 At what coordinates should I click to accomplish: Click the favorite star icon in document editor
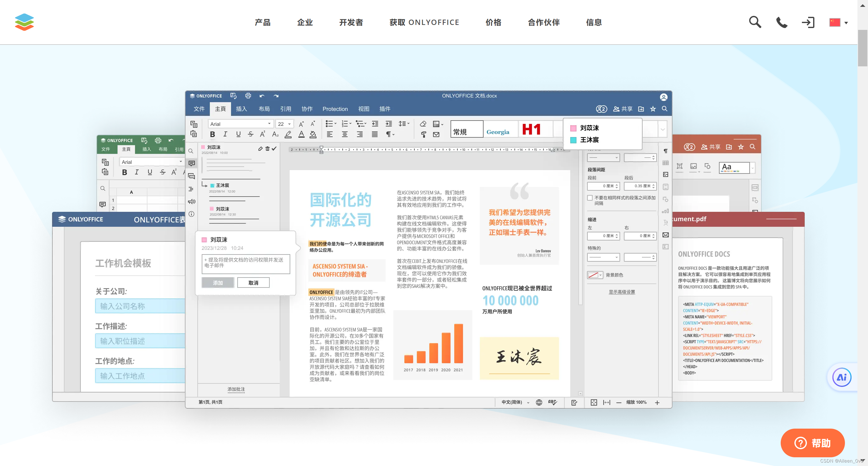click(x=653, y=109)
